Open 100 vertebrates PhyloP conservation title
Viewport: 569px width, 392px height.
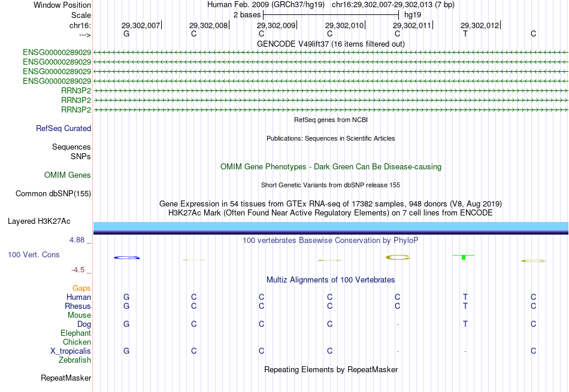tap(331, 240)
